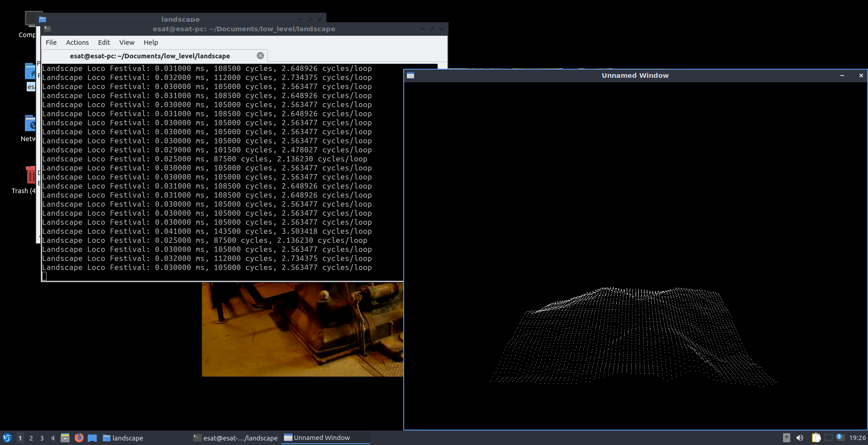Close the terminal tab with X
The height and width of the screenshot is (445, 868).
pos(260,56)
